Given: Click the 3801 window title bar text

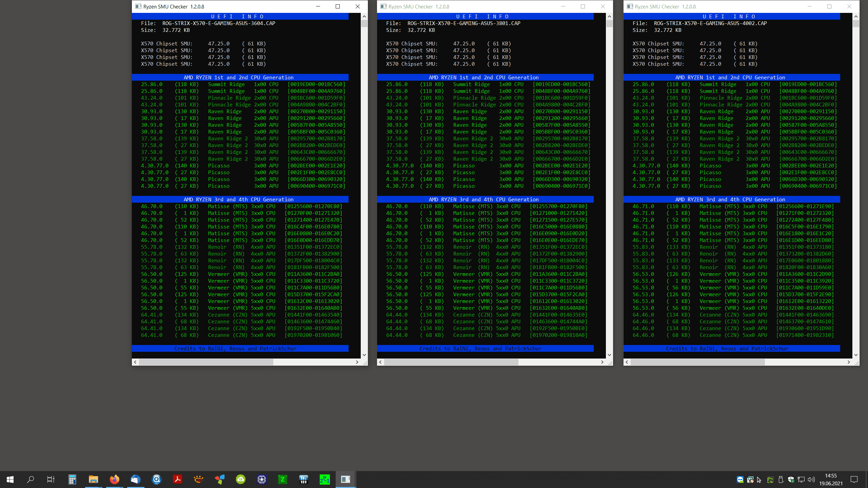Looking at the screenshot, I should coord(419,6).
